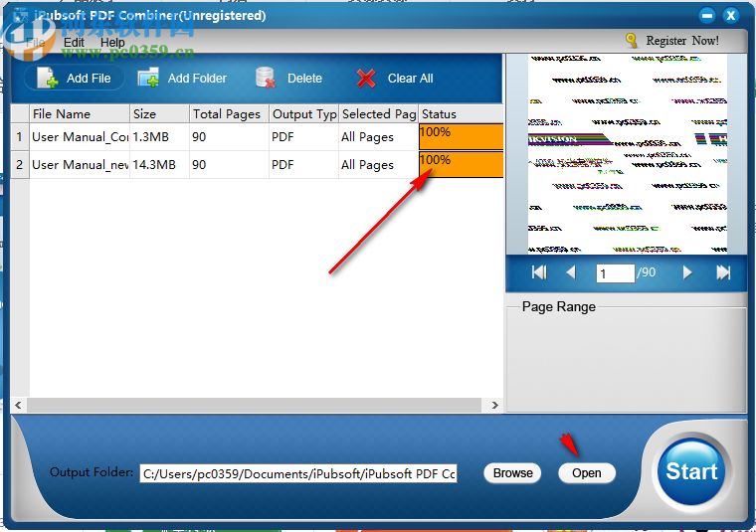Click row 2 100% progress bar
756x532 pixels.
point(461,165)
